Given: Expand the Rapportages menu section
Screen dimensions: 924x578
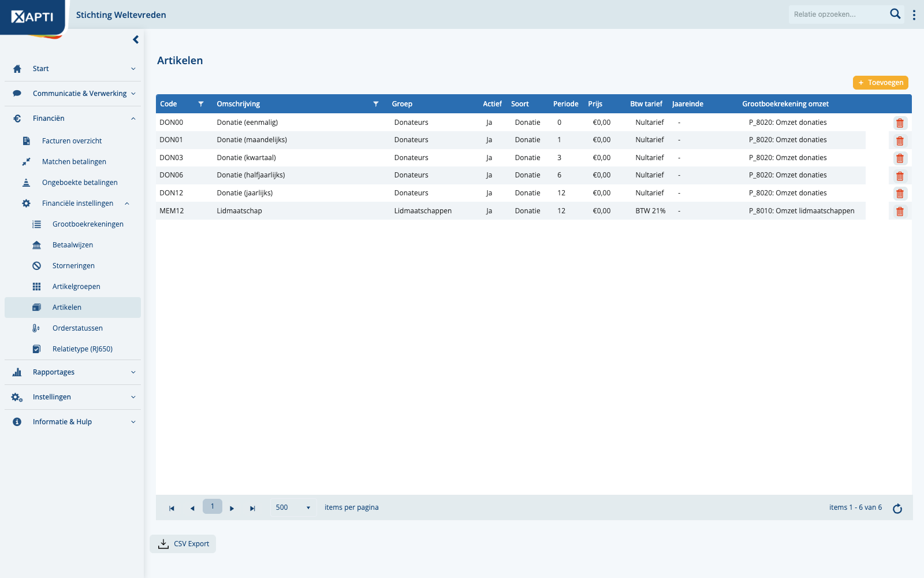Looking at the screenshot, I should (73, 372).
